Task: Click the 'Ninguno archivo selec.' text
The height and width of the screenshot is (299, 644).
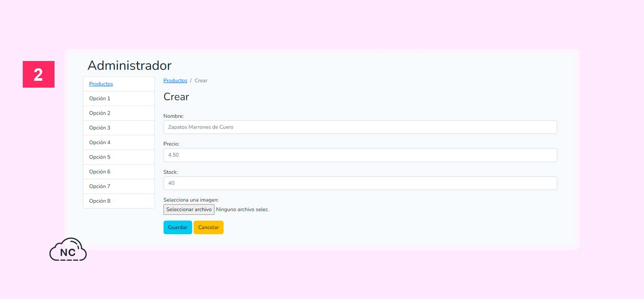Action: [243, 209]
